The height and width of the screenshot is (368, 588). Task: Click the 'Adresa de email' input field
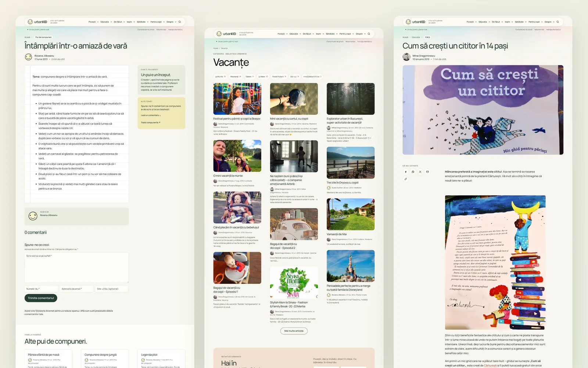tap(76, 289)
